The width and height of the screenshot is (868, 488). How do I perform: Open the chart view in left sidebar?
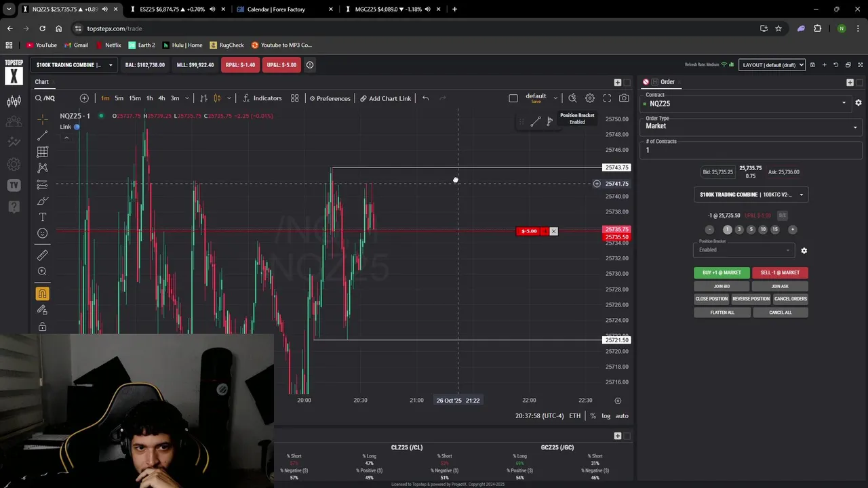(x=14, y=102)
